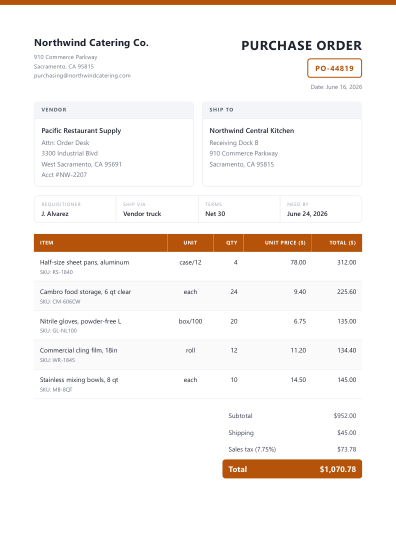
Task: Select the Pacific Restaurant Supply vendor name
Action: click(x=81, y=131)
